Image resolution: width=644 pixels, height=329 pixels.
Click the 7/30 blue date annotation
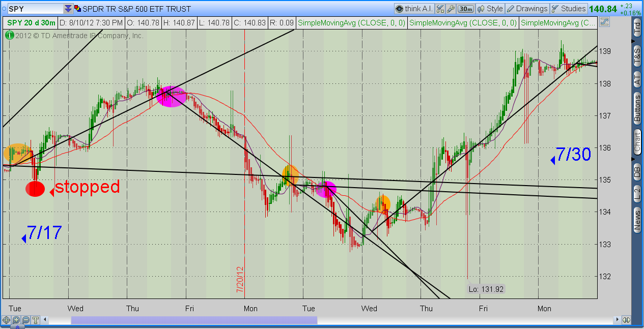pos(573,154)
